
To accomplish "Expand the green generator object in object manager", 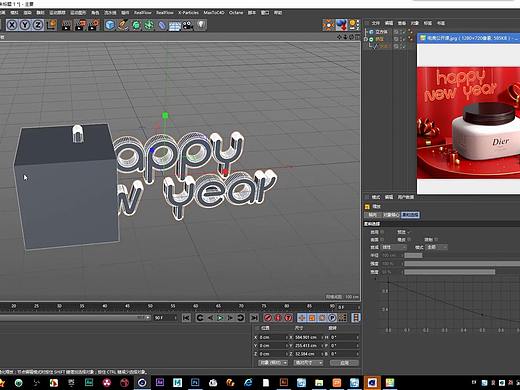I will [x=366, y=39].
